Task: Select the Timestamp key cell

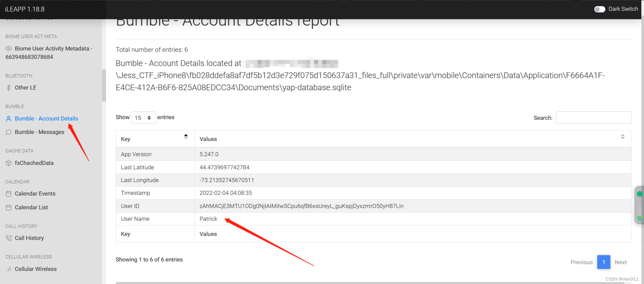Action: tap(155, 193)
